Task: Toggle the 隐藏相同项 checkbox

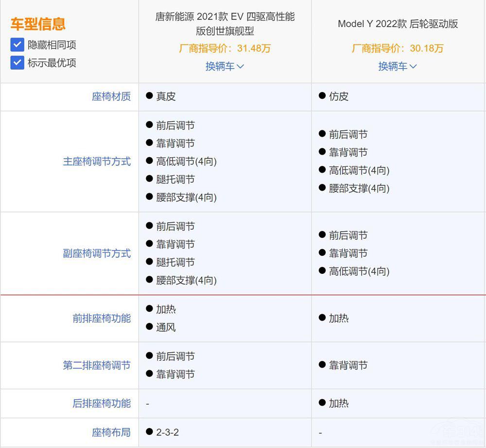Action: (x=17, y=45)
